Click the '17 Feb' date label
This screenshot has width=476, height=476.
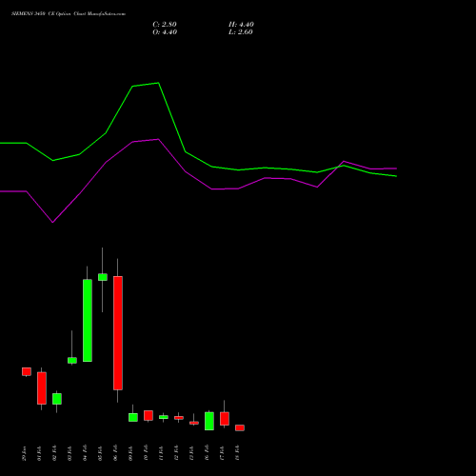point(223,453)
